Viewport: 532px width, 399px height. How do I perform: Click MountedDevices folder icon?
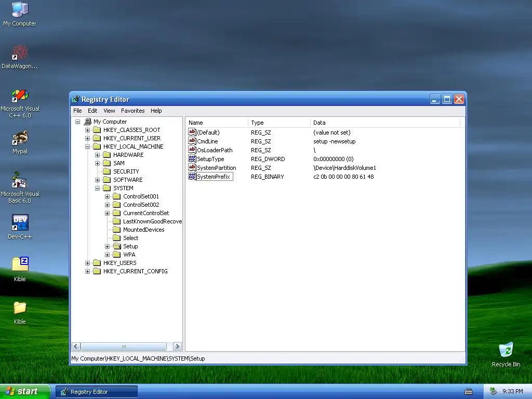117,230
